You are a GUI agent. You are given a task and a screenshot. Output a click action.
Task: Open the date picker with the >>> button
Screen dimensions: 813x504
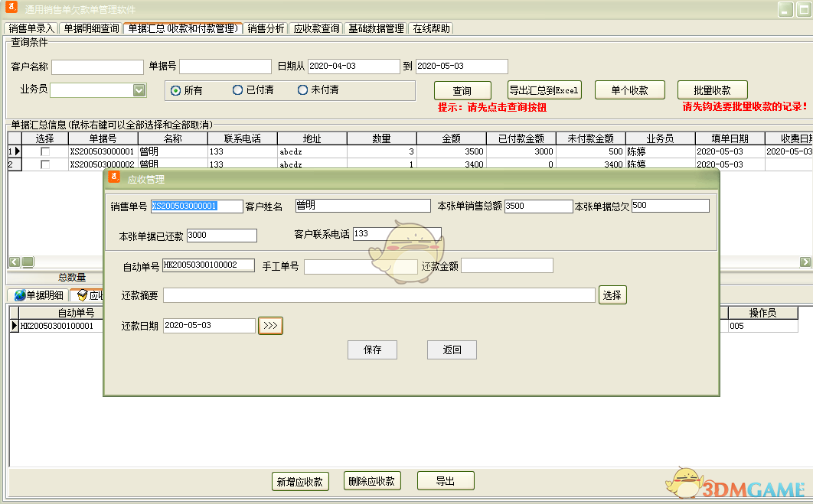[x=269, y=325]
